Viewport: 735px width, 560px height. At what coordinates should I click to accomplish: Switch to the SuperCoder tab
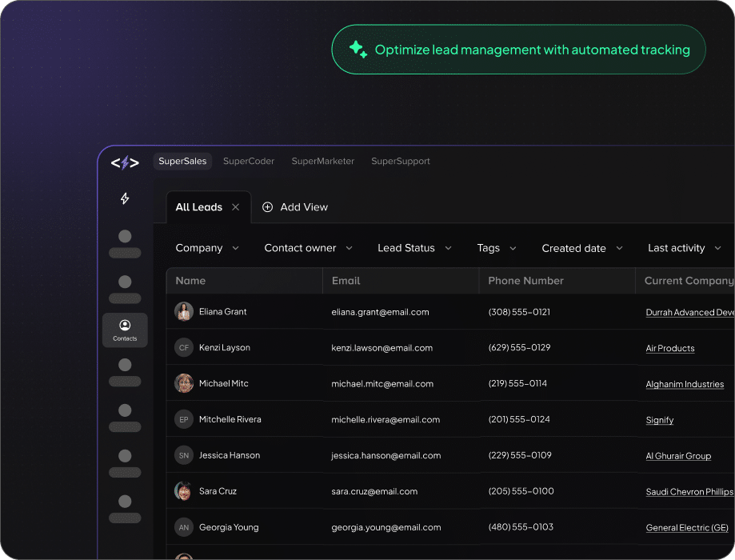pyautogui.click(x=249, y=161)
